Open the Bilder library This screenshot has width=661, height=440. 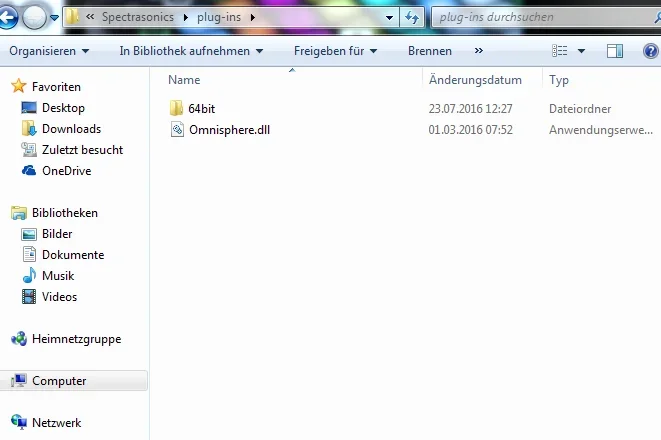[x=57, y=234]
